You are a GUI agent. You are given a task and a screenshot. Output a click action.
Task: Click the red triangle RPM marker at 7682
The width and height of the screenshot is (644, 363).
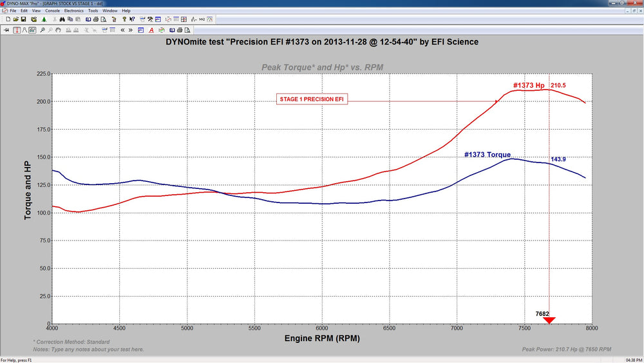point(549,320)
